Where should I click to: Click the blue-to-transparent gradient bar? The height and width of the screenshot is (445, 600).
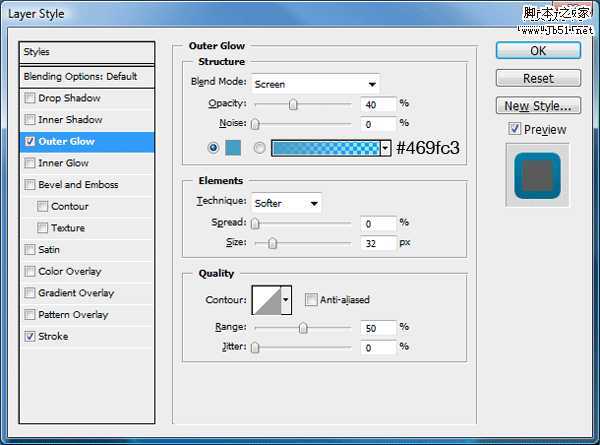pos(326,148)
